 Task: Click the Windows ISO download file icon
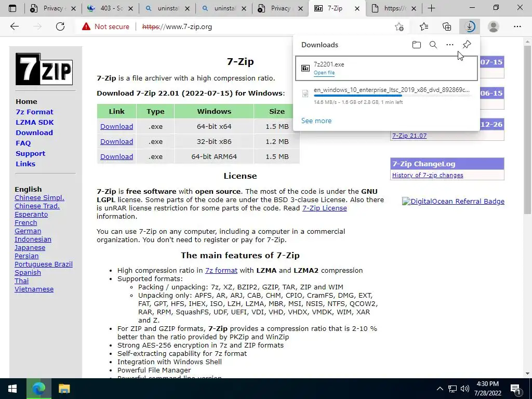(305, 94)
